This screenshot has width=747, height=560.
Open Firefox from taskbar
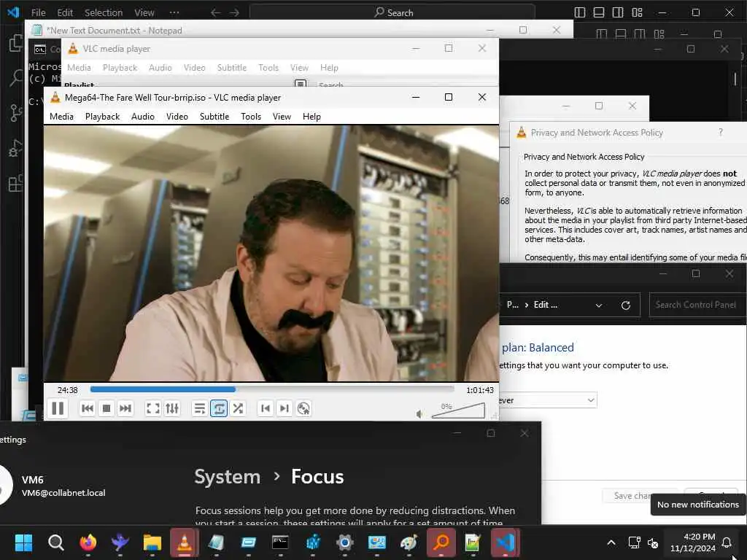[x=88, y=542]
